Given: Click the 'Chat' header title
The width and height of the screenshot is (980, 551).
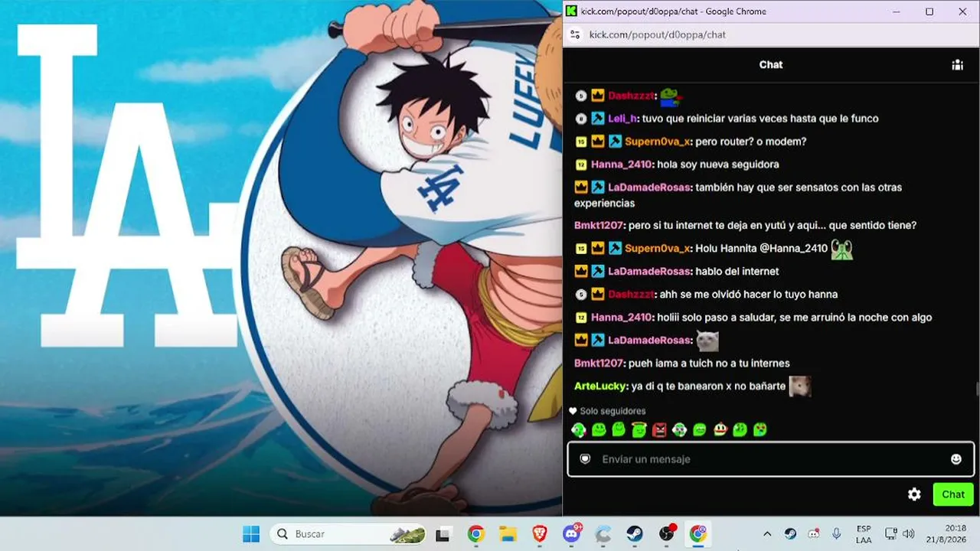Looking at the screenshot, I should (x=771, y=65).
